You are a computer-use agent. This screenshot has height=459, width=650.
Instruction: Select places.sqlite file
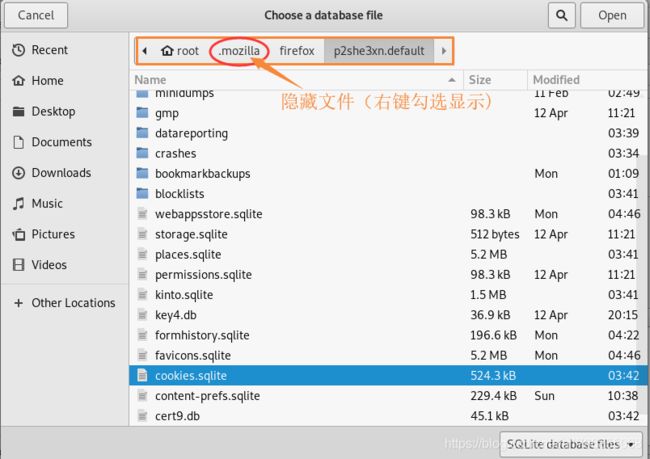point(386,254)
